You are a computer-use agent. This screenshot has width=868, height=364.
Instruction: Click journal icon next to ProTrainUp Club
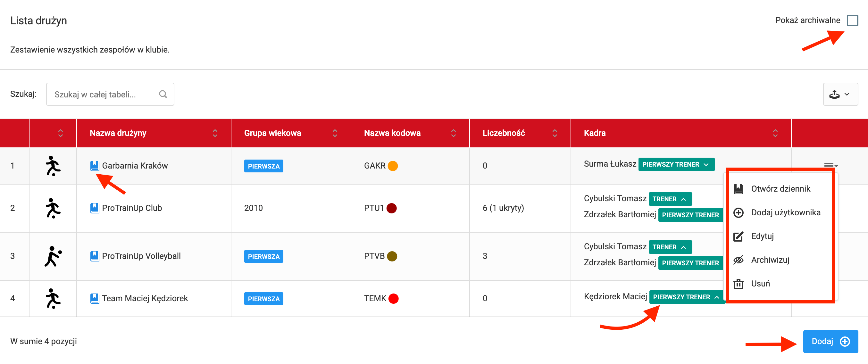click(x=95, y=208)
